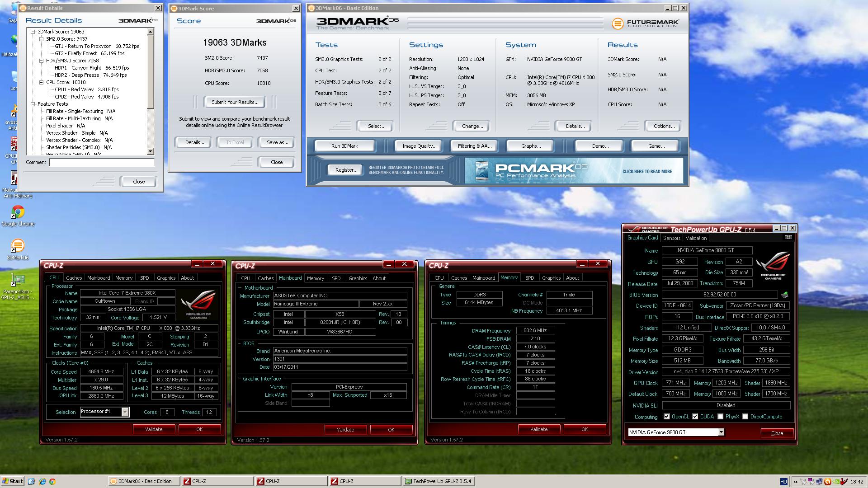Collapse the 3DMark Score tree node

[x=33, y=32]
